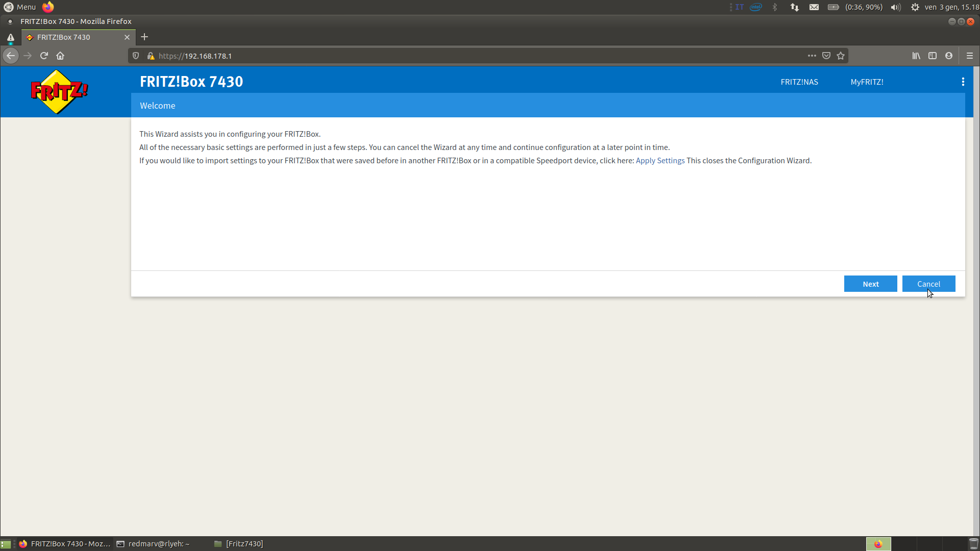The image size is (980, 551).
Task: Open the network connections tray icon
Action: click(795, 7)
